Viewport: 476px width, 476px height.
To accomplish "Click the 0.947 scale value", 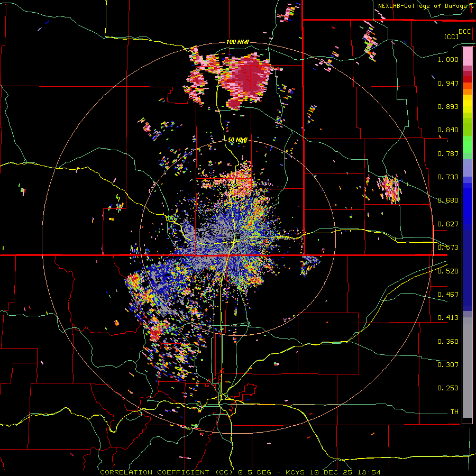I will click(448, 83).
